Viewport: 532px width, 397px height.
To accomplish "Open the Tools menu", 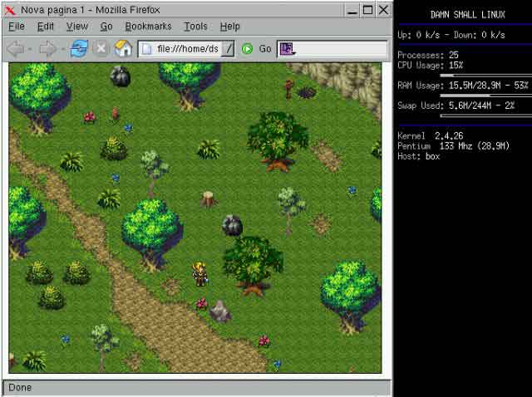I will pyautogui.click(x=195, y=27).
